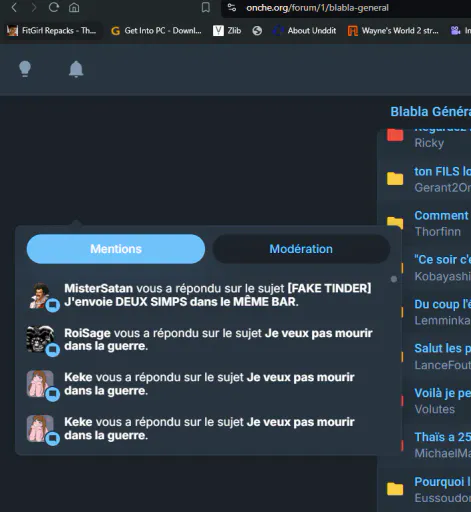471x512 pixels.
Task: Switch to the Mentions tab
Action: pyautogui.click(x=116, y=249)
